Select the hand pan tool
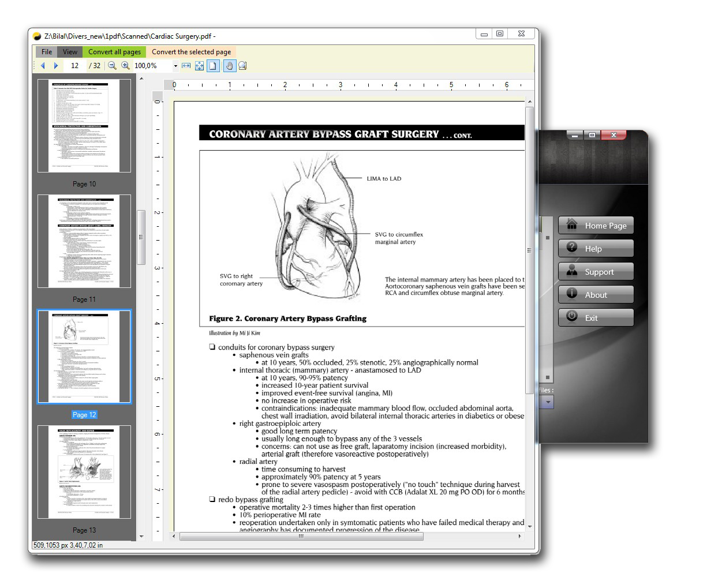707x588 pixels. point(229,66)
